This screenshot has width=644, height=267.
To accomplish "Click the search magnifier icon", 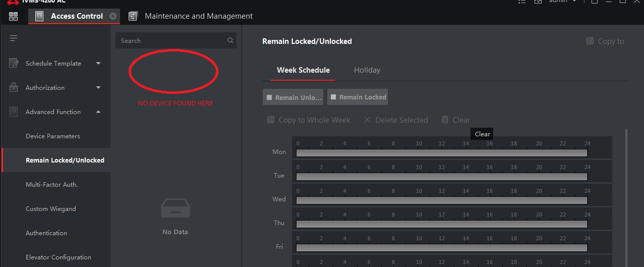I will pos(230,41).
